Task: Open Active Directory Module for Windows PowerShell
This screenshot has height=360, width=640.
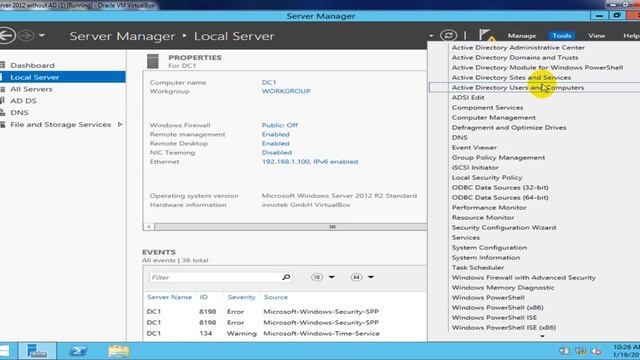Action: 537,68
